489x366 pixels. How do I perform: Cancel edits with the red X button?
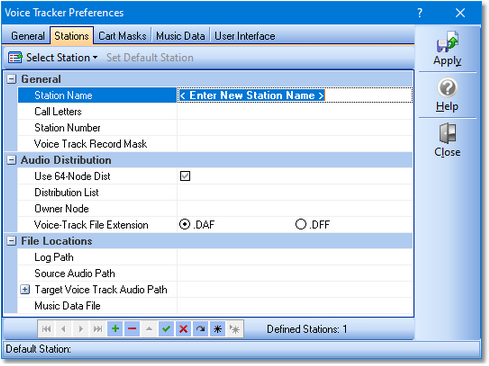183,329
